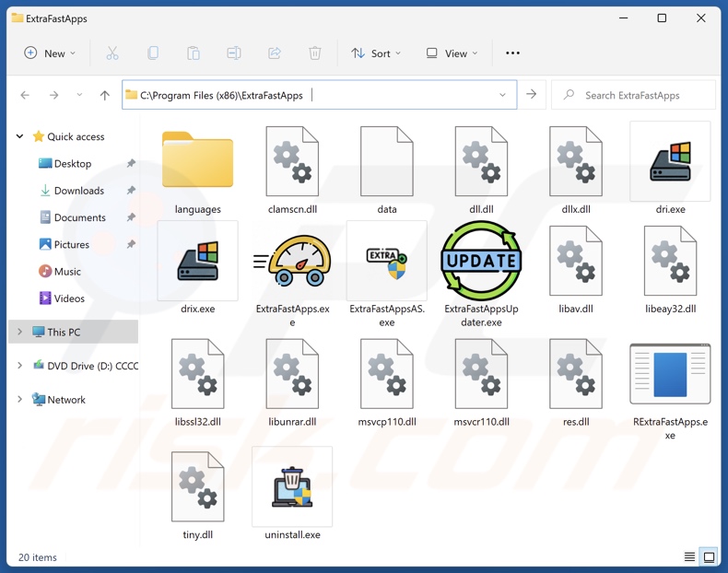Click the Cut scissors toolbar icon
This screenshot has height=573, width=728.
point(112,53)
